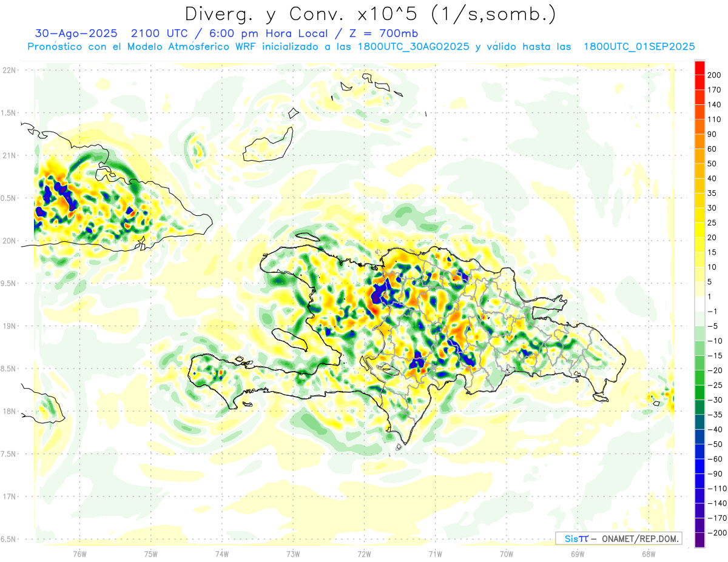Click the -5 value on the color scale
The image size is (728, 562).
(x=712, y=326)
